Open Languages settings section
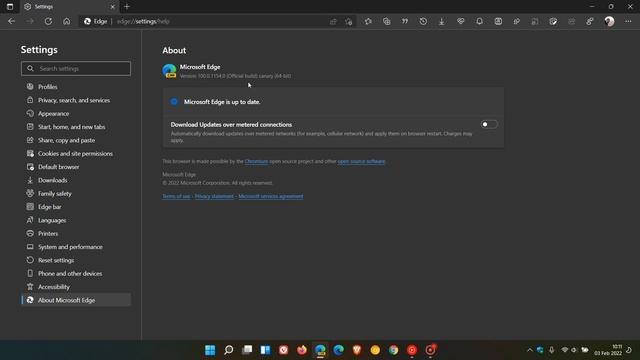 coord(76,220)
